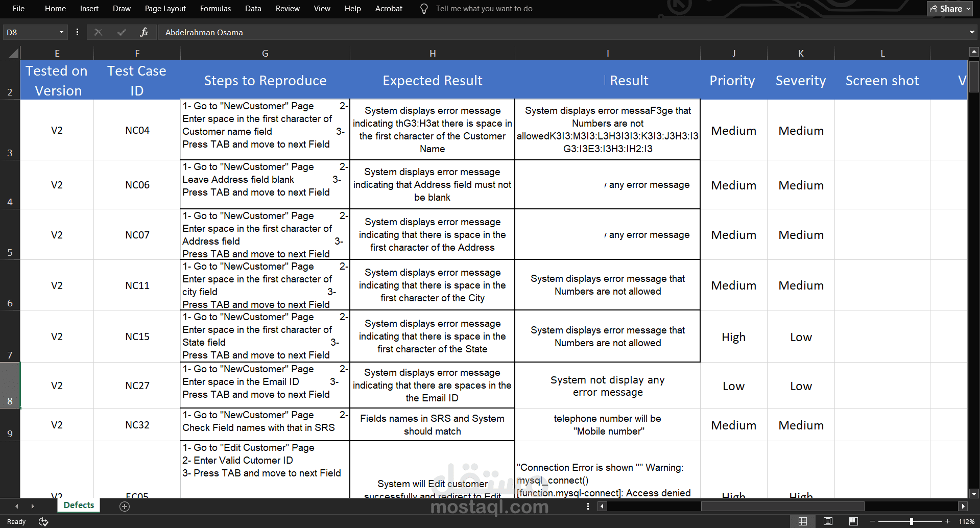Select the Expected Result header cell
980x528 pixels.
click(433, 80)
